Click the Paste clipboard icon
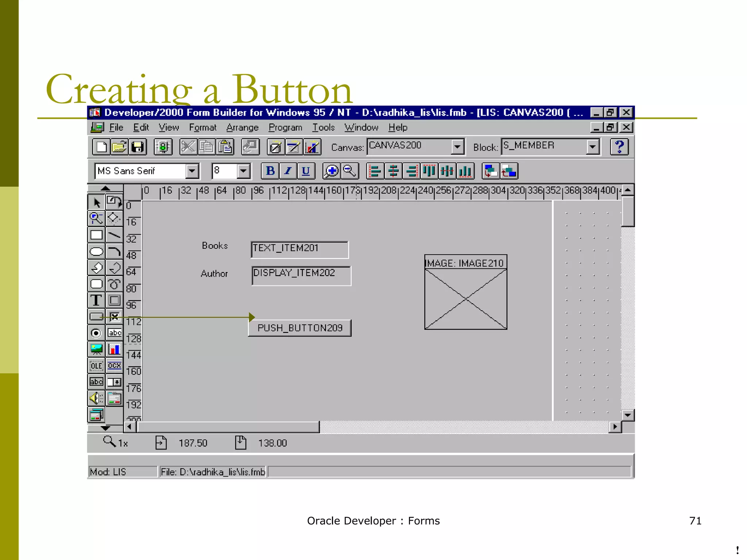The height and width of the screenshot is (560, 747). tap(225, 147)
